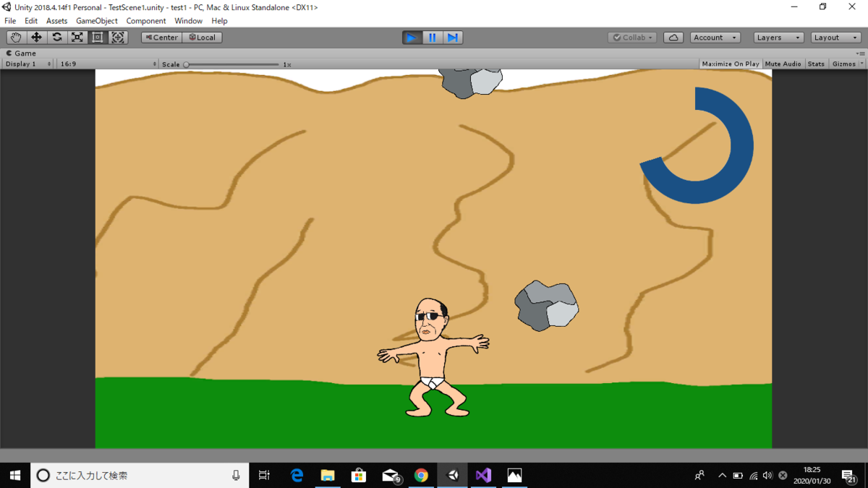The image size is (868, 488).
Task: Toggle Mute Audio in Game view
Action: tap(783, 64)
